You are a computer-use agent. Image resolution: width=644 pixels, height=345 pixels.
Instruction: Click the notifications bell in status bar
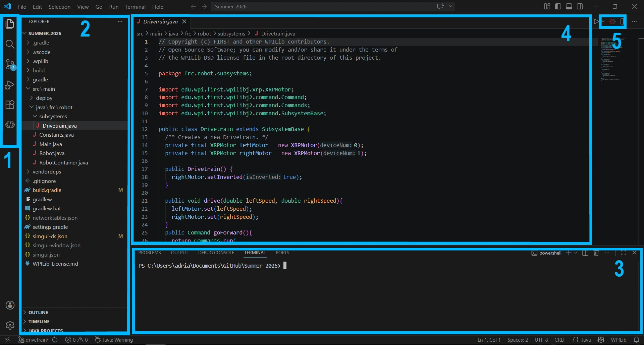[x=636, y=340]
